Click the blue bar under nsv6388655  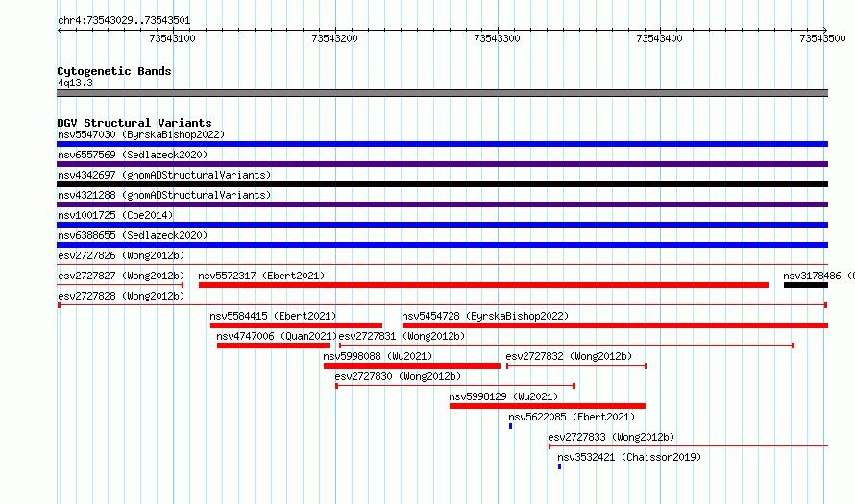coord(442,245)
